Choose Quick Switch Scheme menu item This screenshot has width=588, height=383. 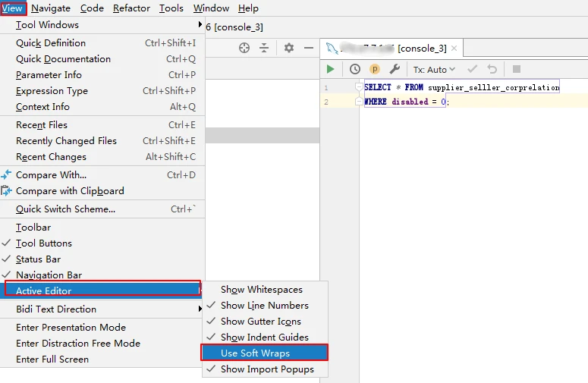[x=102, y=209]
